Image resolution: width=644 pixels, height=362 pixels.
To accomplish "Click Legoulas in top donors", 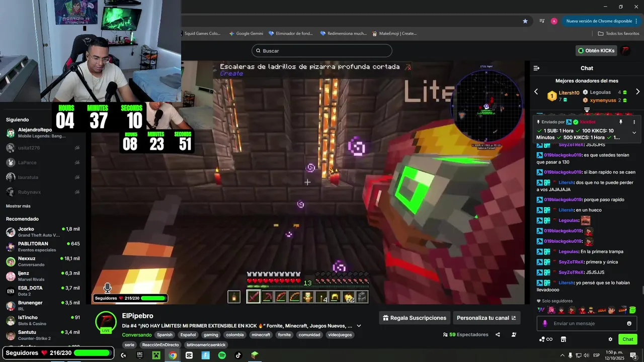I will (x=600, y=93).
